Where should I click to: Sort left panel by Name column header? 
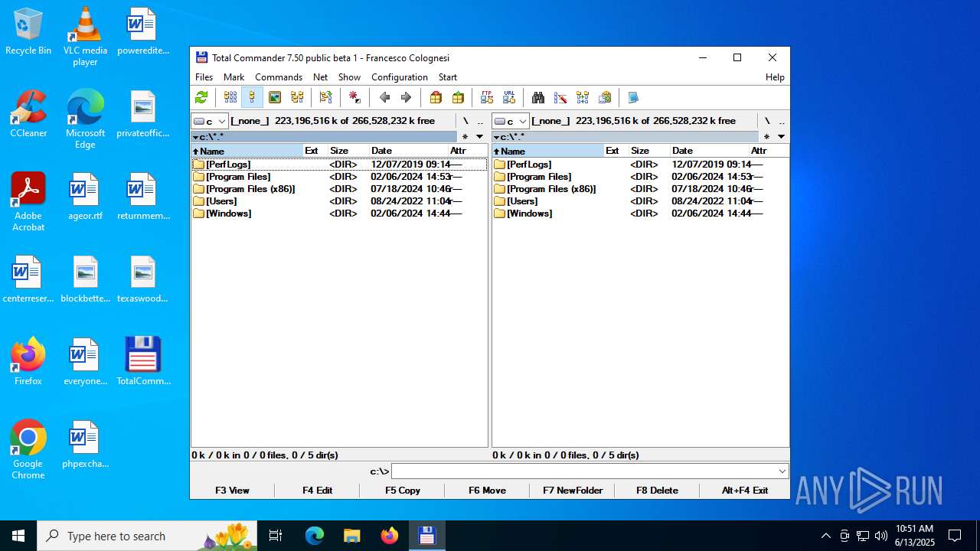(247, 151)
